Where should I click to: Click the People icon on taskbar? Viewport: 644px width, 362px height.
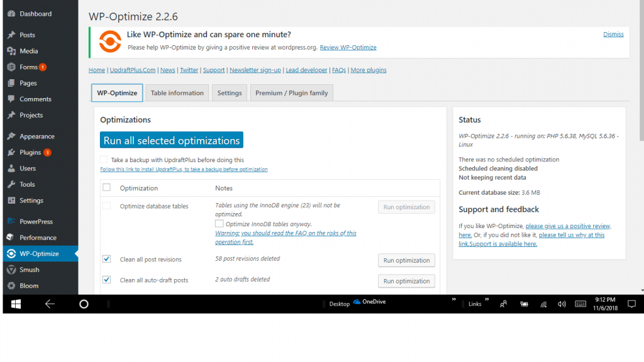(x=503, y=304)
